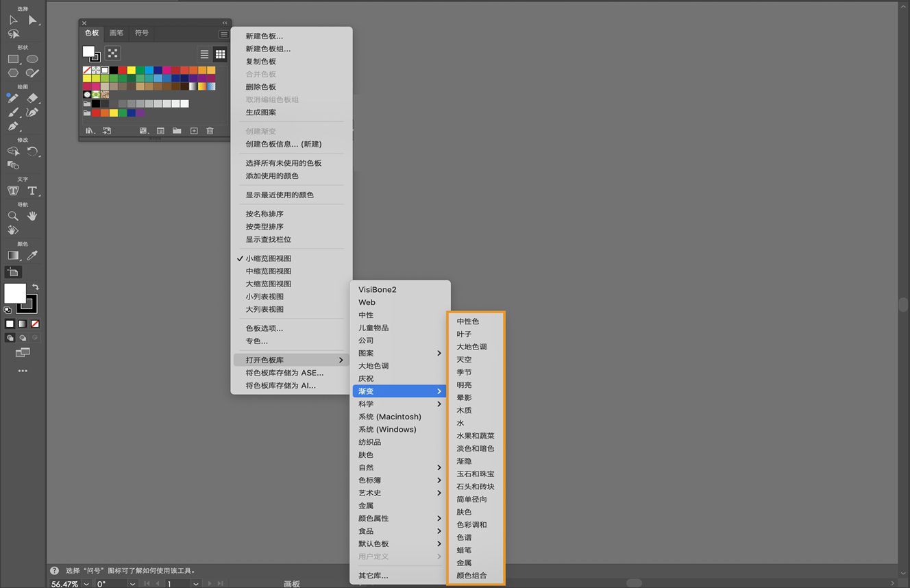Expand the 色标簿 submenu
Screen dimensions: 910x588
point(400,480)
